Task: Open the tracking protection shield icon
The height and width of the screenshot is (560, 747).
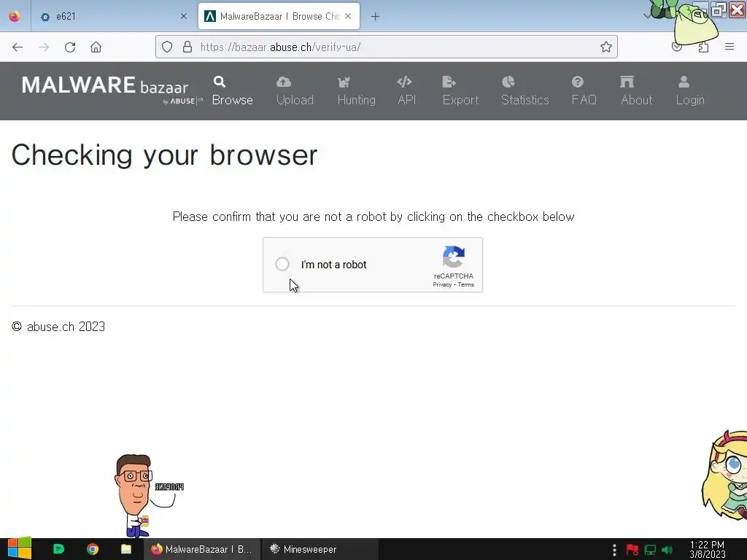Action: [x=167, y=47]
